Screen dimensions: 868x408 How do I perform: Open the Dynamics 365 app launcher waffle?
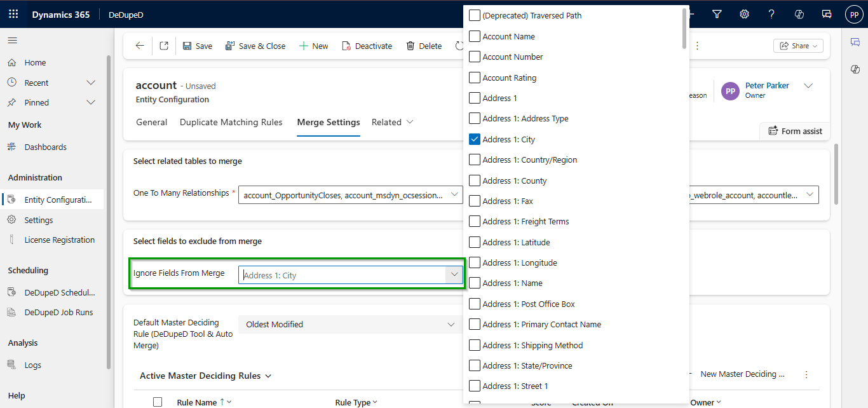13,14
